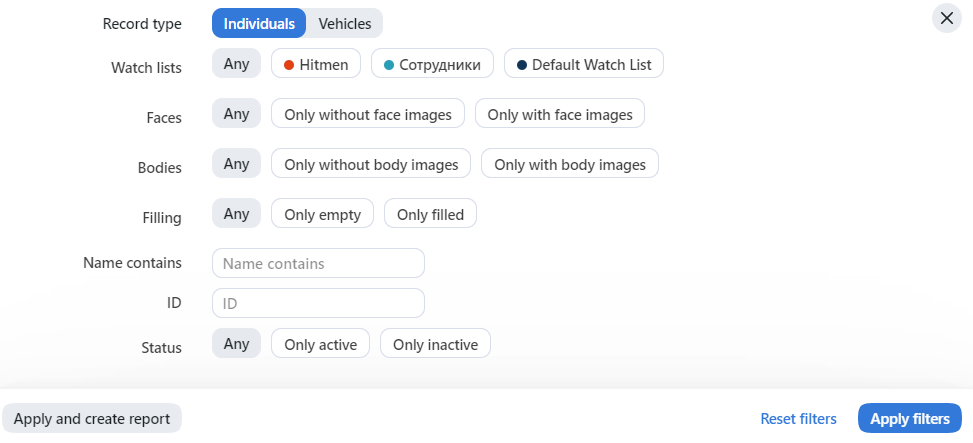This screenshot has height=443, width=973.
Task: Click the Reset filters link
Action: (799, 418)
